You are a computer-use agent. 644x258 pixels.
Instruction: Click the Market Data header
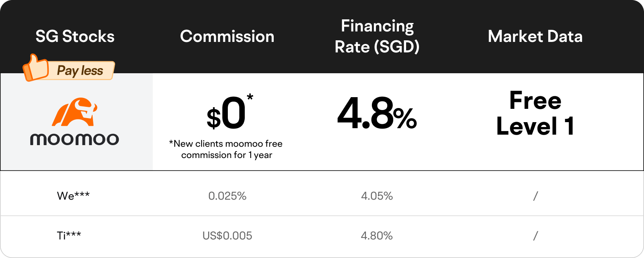(535, 36)
